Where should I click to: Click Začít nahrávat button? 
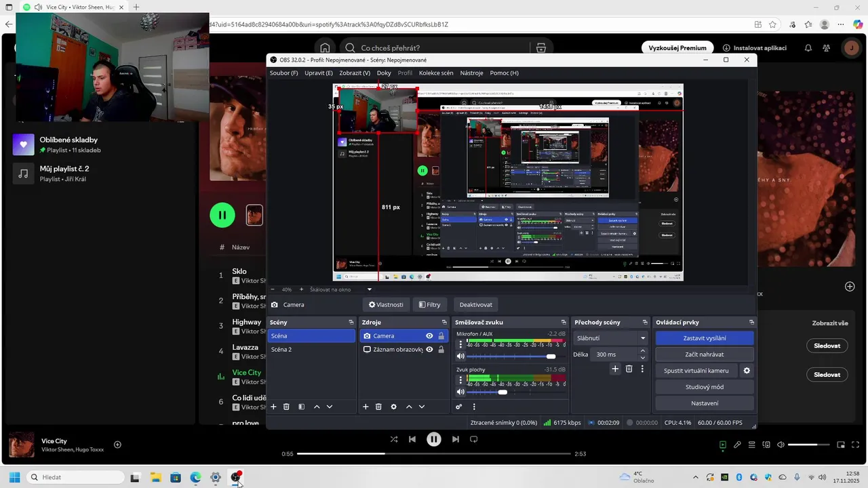tap(705, 354)
